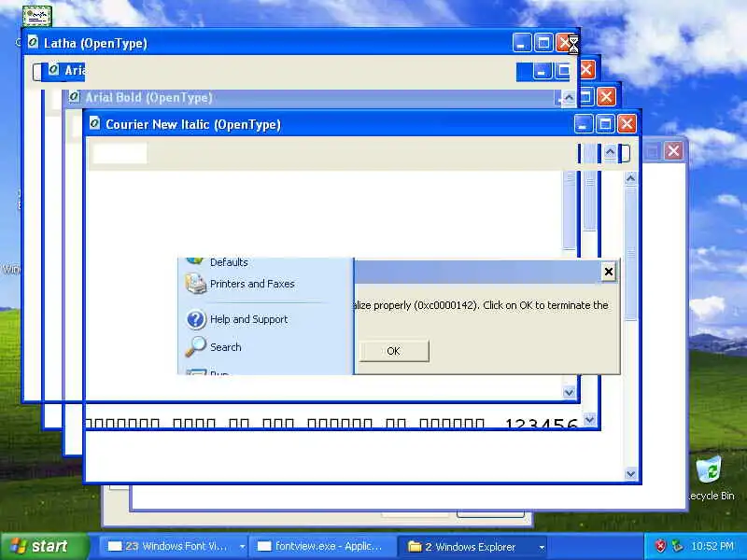The height and width of the screenshot is (560, 747).
Task: Select the font file icon at desktop top-left
Action: (x=37, y=16)
